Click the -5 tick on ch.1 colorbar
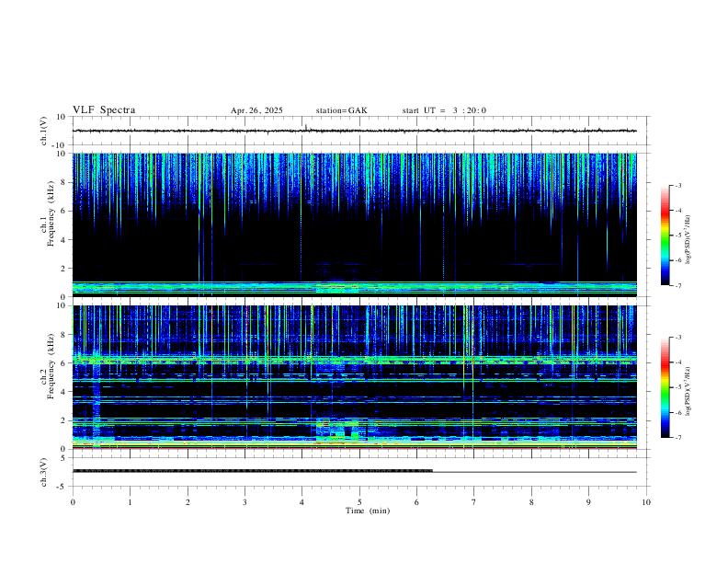This screenshot has height=563, width=728. [x=678, y=236]
